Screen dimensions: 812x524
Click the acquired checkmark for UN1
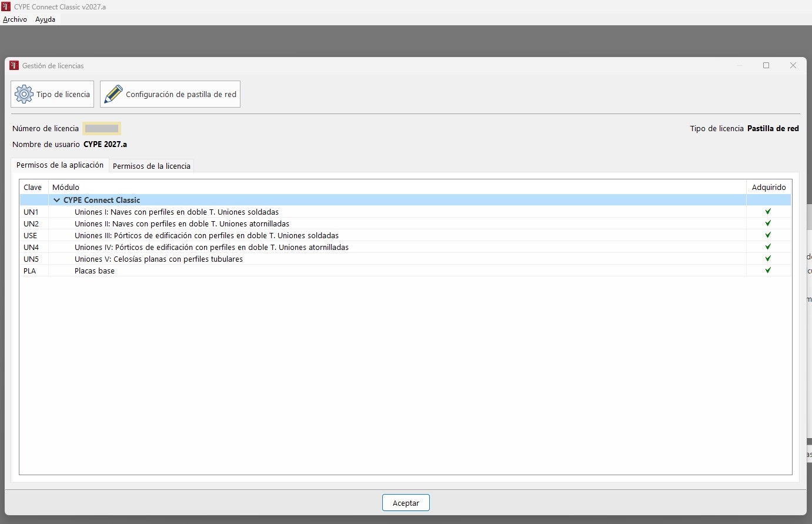768,211
